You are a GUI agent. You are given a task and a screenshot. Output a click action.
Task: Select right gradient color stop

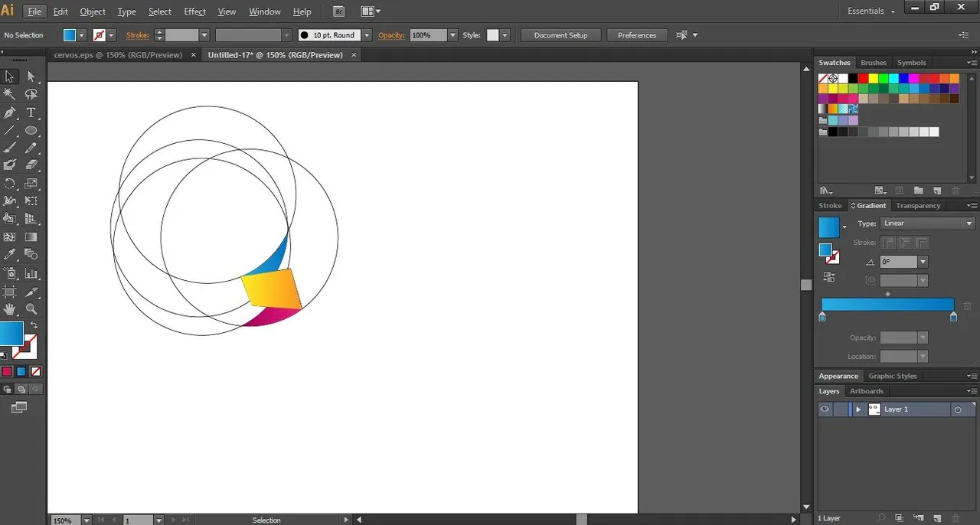coord(953,317)
